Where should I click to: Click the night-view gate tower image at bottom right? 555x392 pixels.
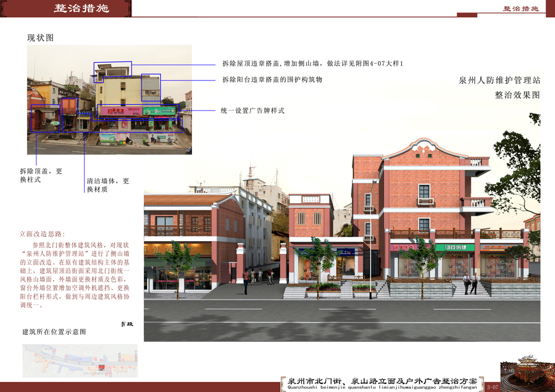click(x=527, y=375)
